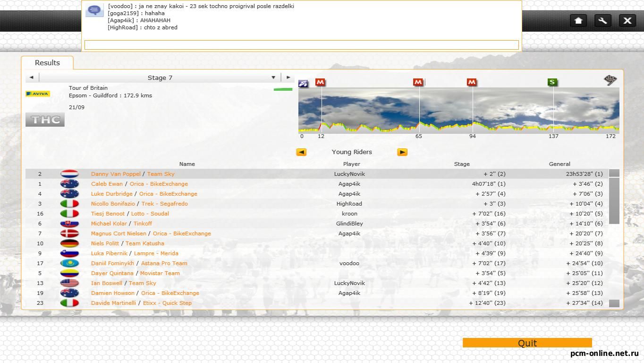Focus the chat message input field
This screenshot has height=363, width=644.
click(301, 45)
